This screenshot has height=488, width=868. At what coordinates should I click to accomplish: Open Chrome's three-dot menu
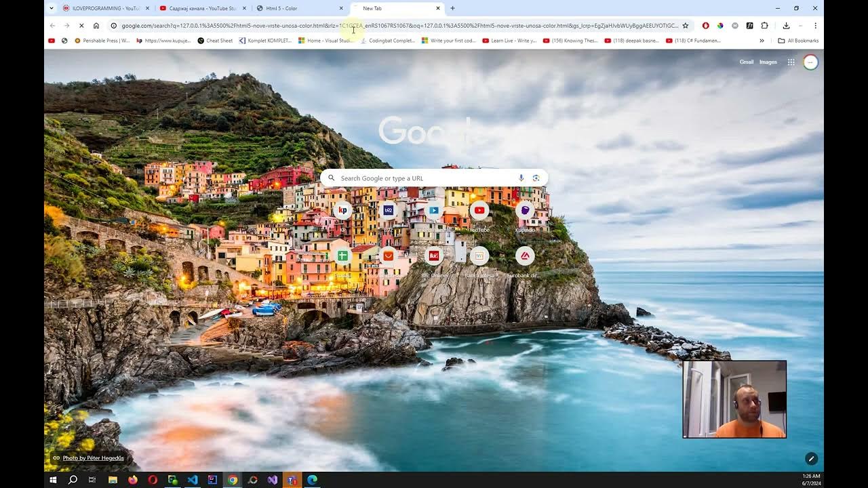coord(815,26)
